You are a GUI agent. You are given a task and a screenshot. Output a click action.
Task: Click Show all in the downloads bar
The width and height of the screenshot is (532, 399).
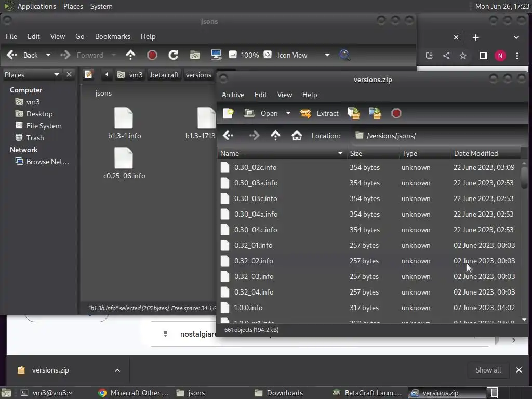[488, 370]
